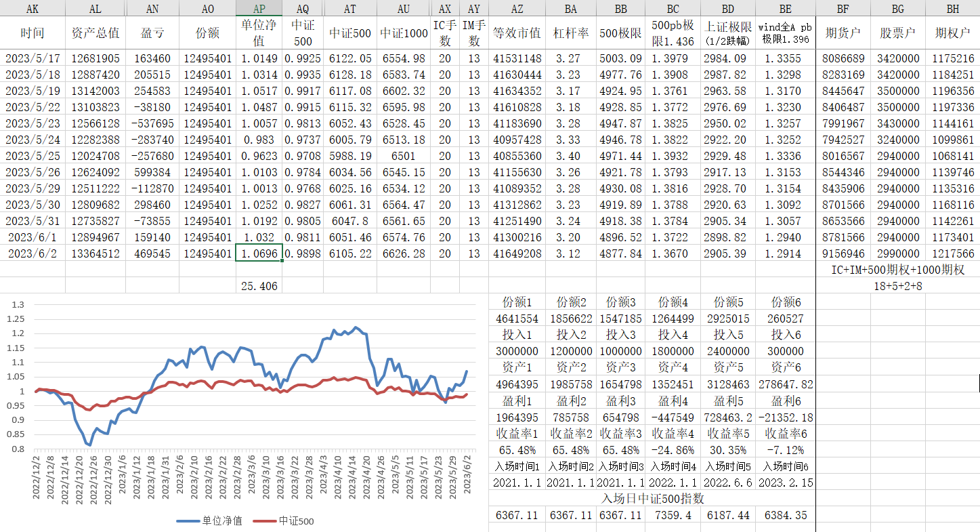980x532 pixels.
Task: Select the 资产总值 header cell
Action: (95, 33)
